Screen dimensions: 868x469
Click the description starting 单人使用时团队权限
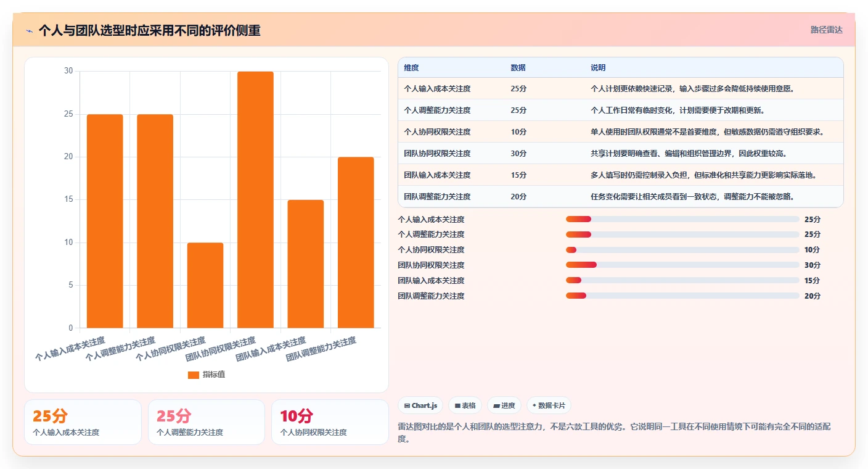pyautogui.click(x=708, y=132)
